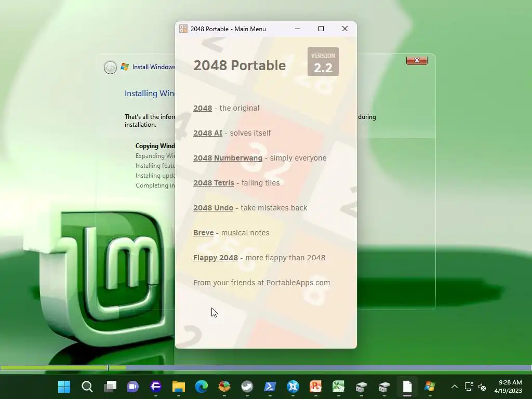Click "Completing in" step in Install Windows

[155, 185]
